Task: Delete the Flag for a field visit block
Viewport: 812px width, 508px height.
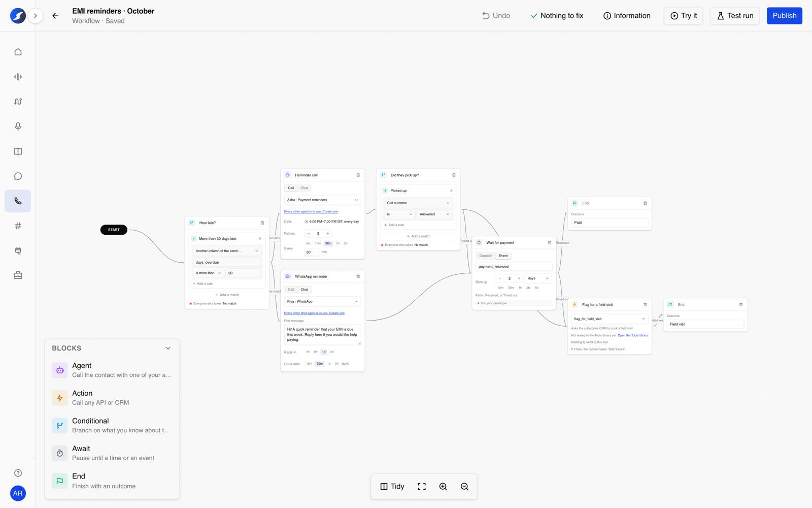Action: click(x=645, y=304)
